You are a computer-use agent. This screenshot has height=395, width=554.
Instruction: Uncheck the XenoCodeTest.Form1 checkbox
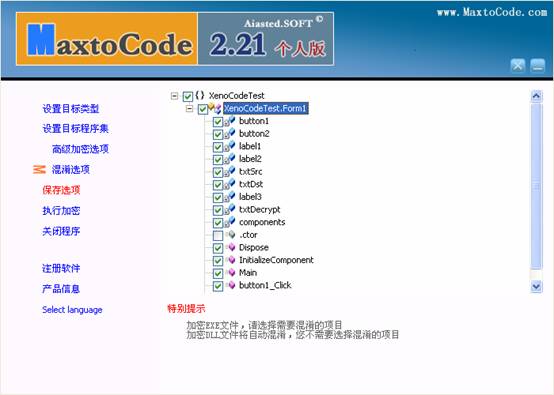pyautogui.click(x=203, y=109)
